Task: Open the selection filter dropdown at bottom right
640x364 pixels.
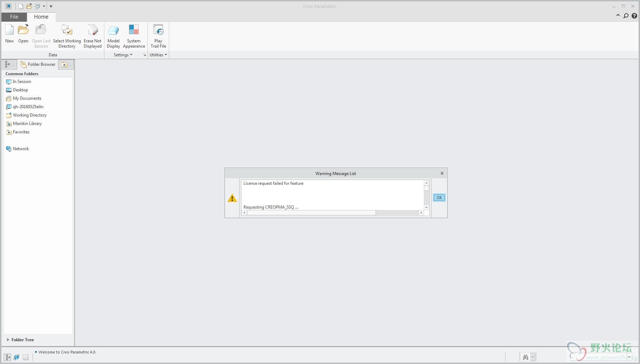Action: coord(629,357)
